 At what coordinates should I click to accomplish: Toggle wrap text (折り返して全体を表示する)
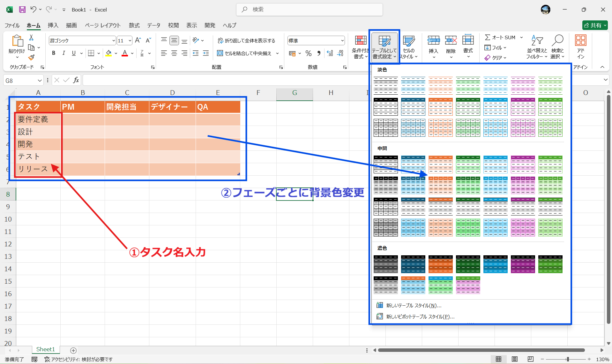pyautogui.click(x=246, y=40)
